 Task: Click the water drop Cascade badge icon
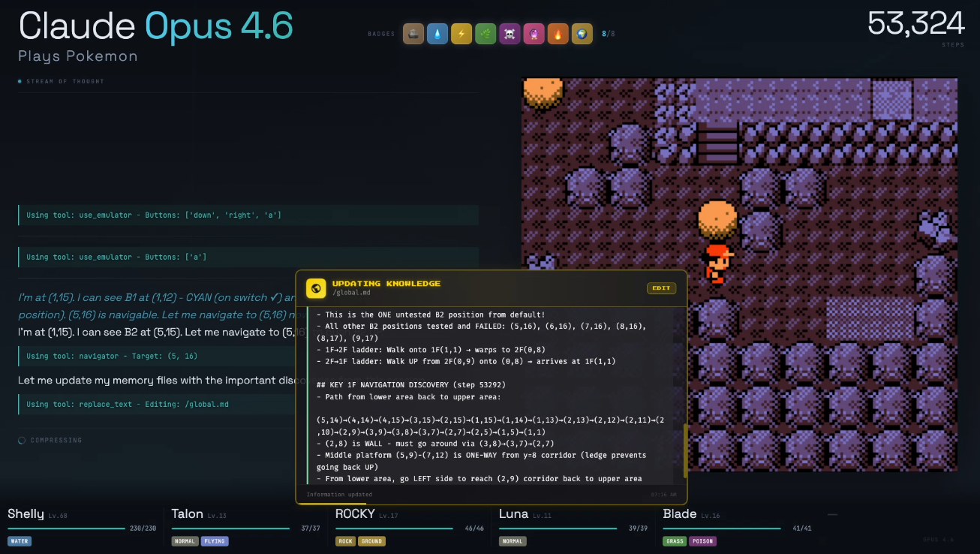437,34
